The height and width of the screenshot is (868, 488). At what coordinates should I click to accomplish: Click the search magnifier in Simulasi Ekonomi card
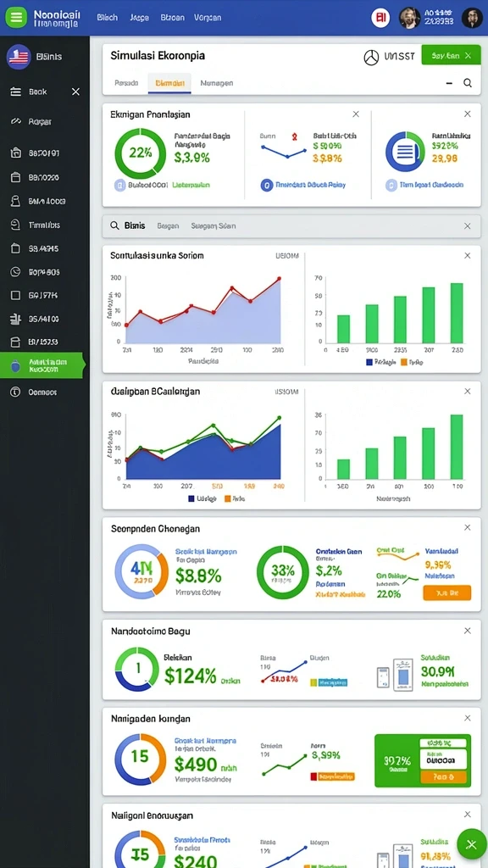click(x=468, y=83)
